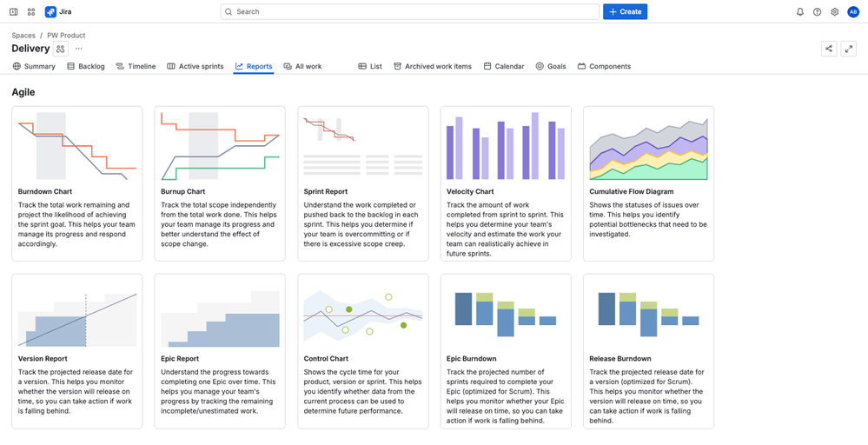Click the Release Burndown title

[620, 359]
